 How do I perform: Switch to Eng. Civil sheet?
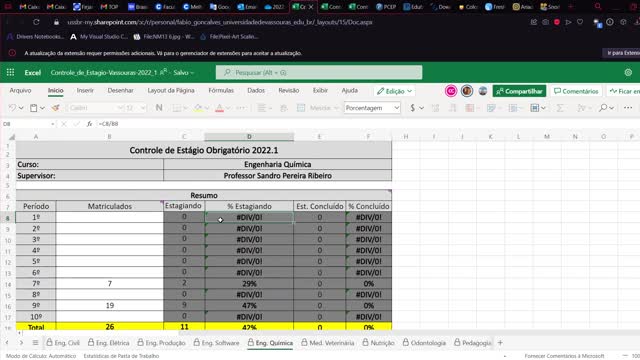[x=63, y=343]
